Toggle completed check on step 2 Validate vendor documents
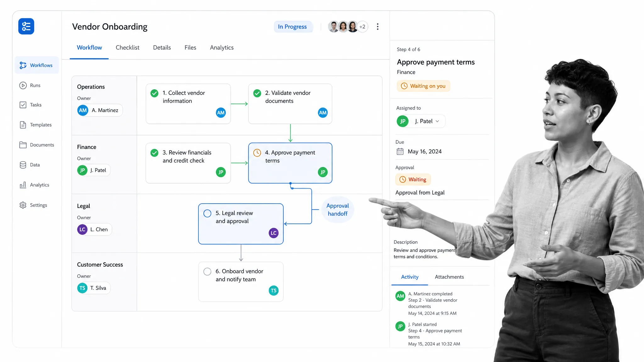 click(257, 93)
